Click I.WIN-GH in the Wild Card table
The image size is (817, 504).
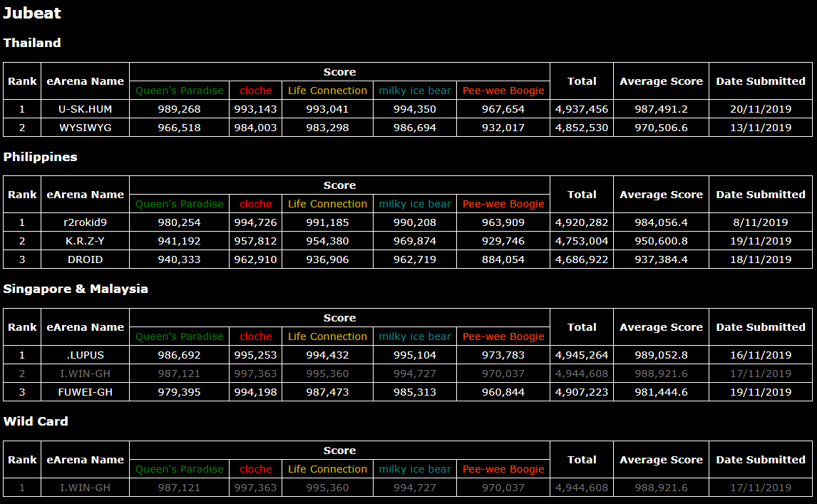pos(85,488)
